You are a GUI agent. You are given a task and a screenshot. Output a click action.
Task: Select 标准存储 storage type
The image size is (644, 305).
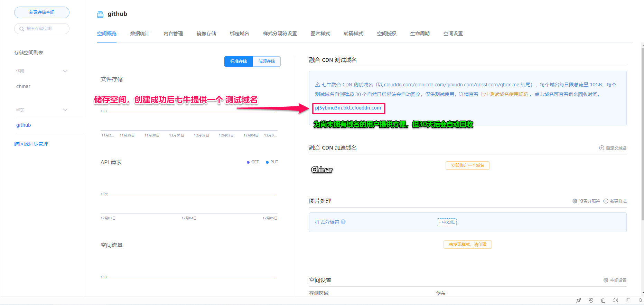(x=239, y=61)
